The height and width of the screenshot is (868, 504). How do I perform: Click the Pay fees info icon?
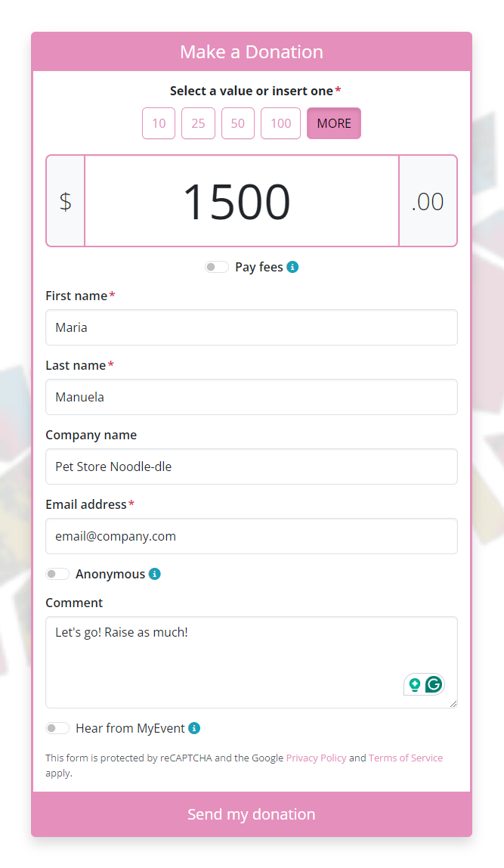[292, 267]
